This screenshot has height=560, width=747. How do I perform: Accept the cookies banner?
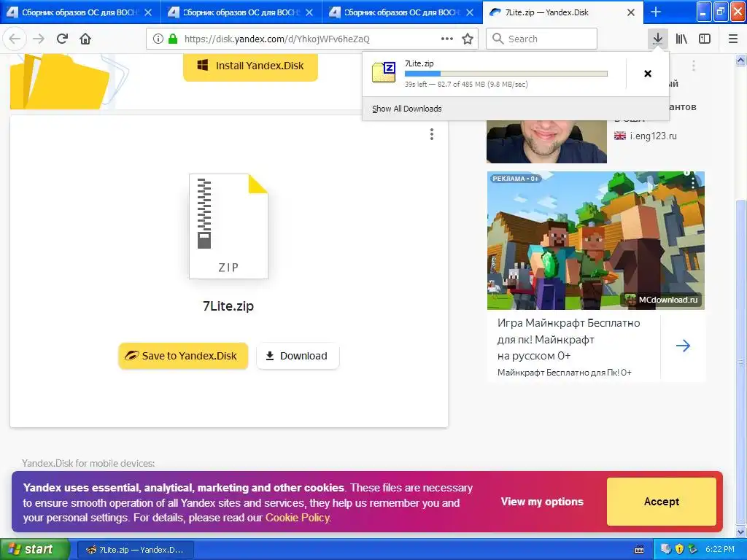pos(661,502)
